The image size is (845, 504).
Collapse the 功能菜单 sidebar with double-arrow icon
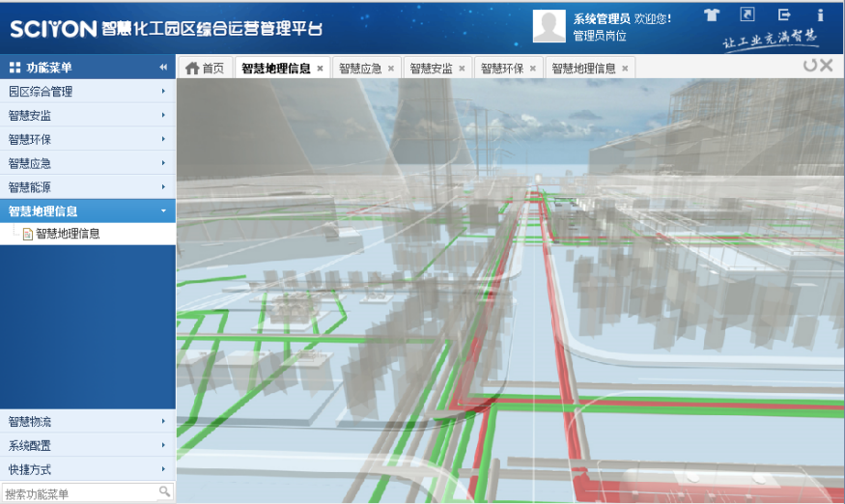(163, 68)
